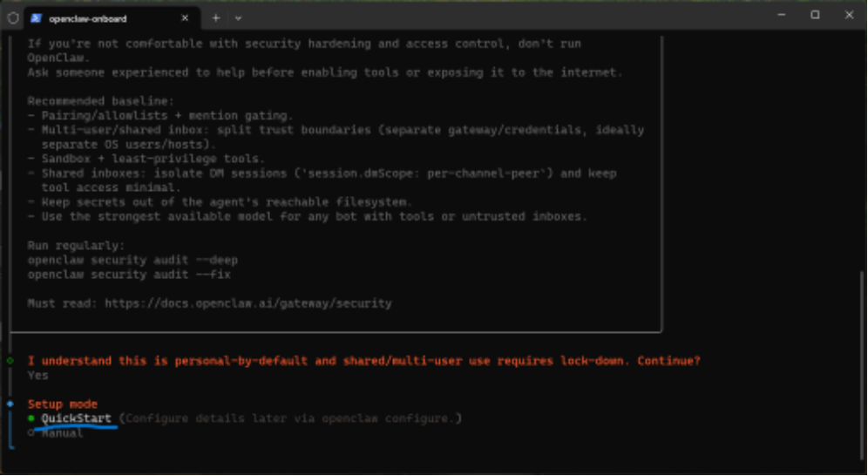
Task: Click the shield icon left of the tab
Action: (x=12, y=17)
